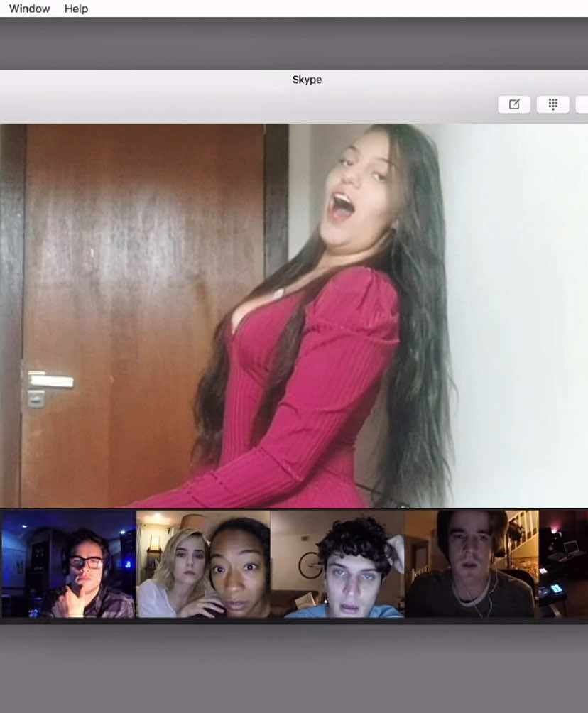Click the gray desktop area above Skype window
Screen dimensions: 588x713
[x=294, y=43]
